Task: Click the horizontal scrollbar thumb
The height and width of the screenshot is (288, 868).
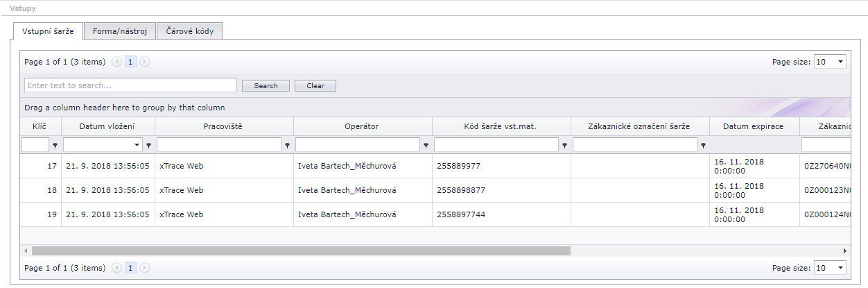Action: coord(300,251)
